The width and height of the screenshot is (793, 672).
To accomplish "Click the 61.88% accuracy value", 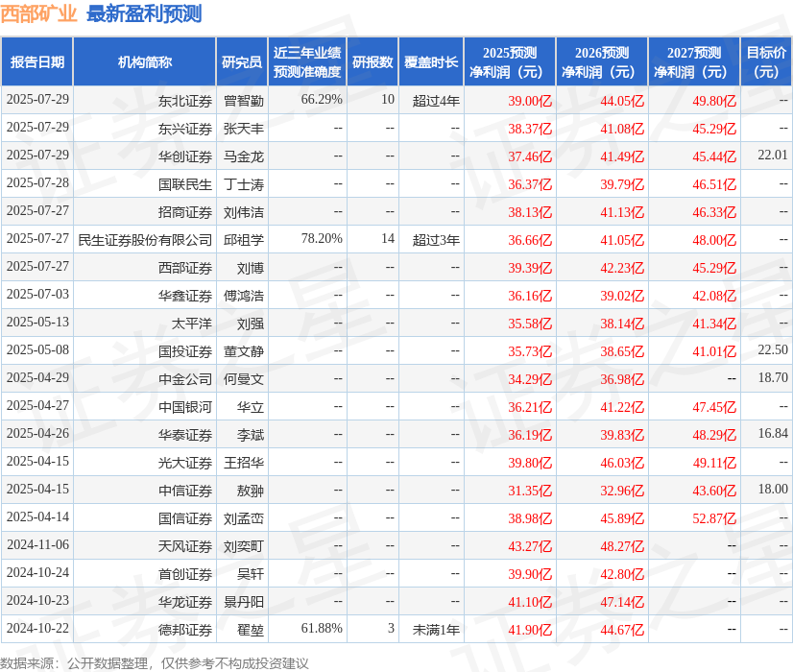I will [322, 628].
